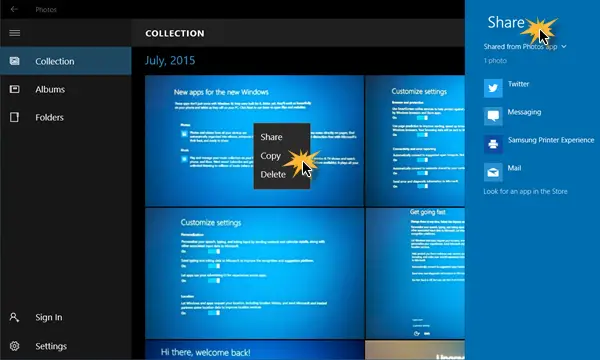The height and width of the screenshot is (360, 600).
Task: Share the photo via Twitter label
Action: coord(518,84)
